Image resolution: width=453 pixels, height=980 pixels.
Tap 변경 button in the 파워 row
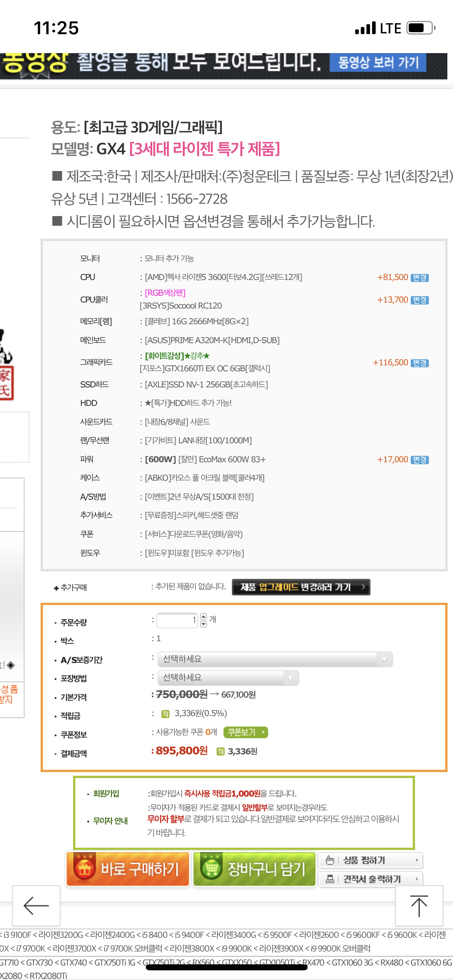pos(420,460)
